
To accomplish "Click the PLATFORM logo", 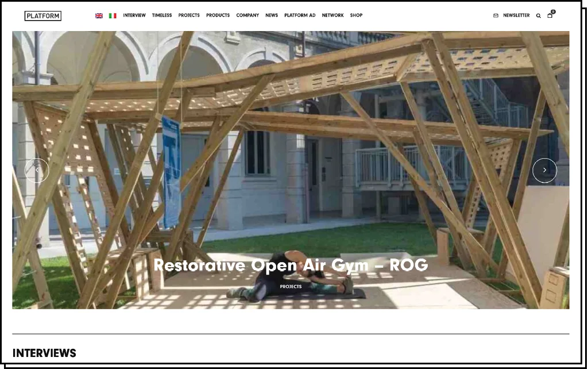I will click(43, 16).
